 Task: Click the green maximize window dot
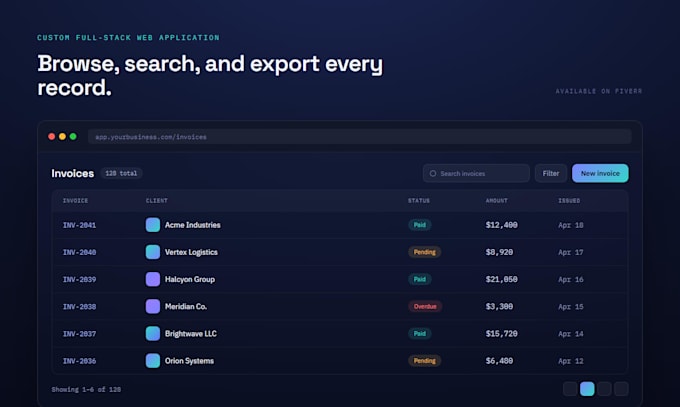tap(73, 136)
